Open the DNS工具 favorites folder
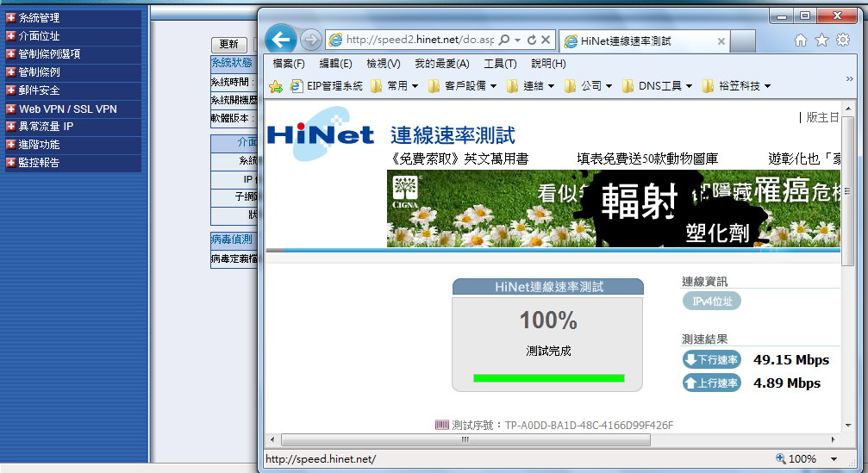Image resolution: width=868 pixels, height=473 pixels. pyautogui.click(x=658, y=86)
